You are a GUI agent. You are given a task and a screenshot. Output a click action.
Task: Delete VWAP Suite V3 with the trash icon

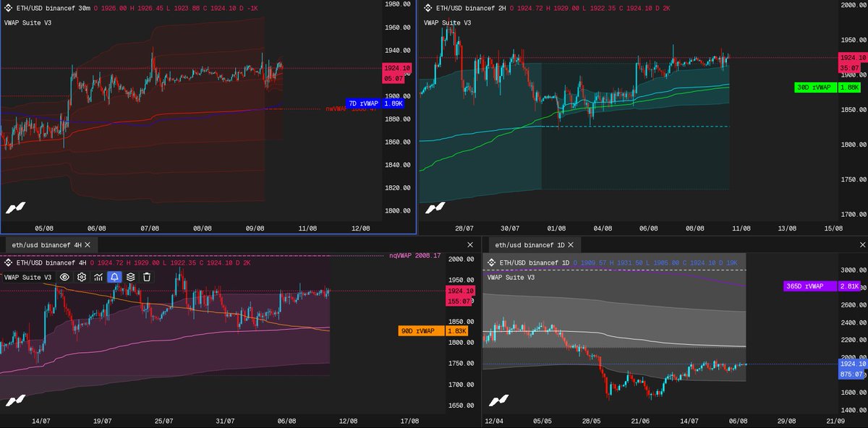point(147,277)
